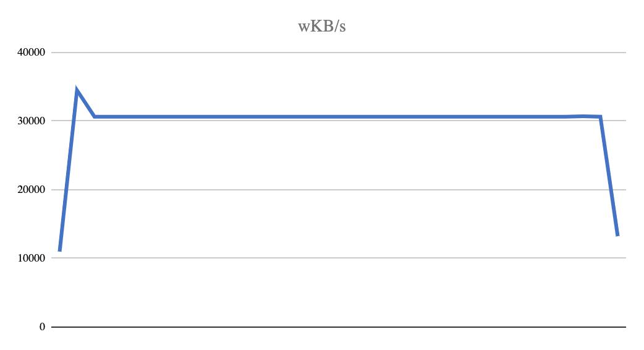Click the blue line's ending point near 13000
The height and width of the screenshot is (350, 644).
pyautogui.click(x=617, y=235)
